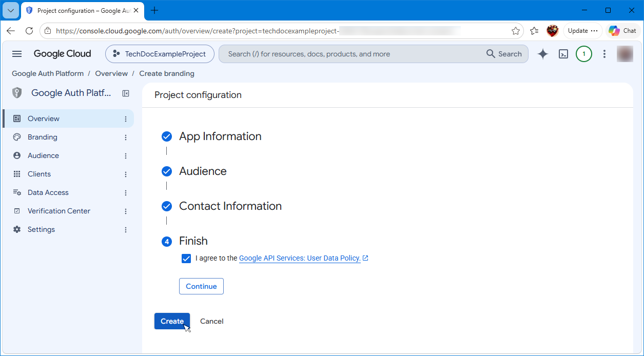The image size is (644, 356).
Task: Expand the Audience step heading
Action: (x=203, y=171)
